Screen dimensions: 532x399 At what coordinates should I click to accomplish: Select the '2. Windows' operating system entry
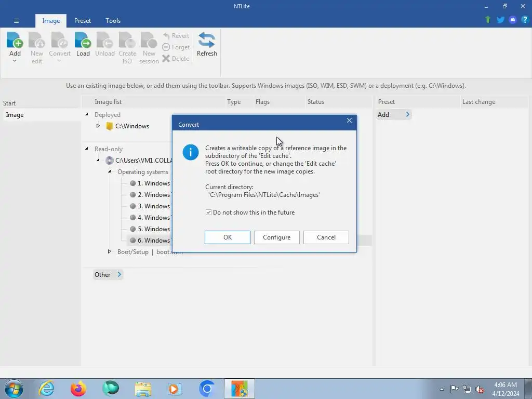(150, 195)
